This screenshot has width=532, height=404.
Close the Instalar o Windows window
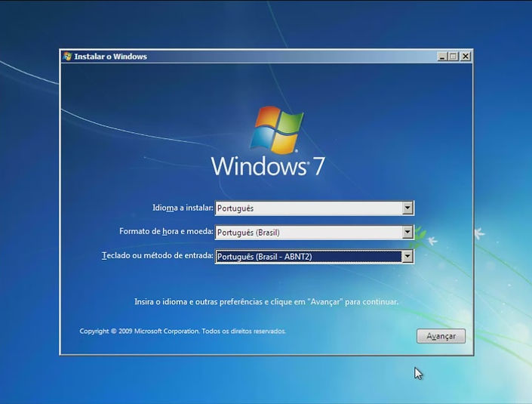click(466, 57)
